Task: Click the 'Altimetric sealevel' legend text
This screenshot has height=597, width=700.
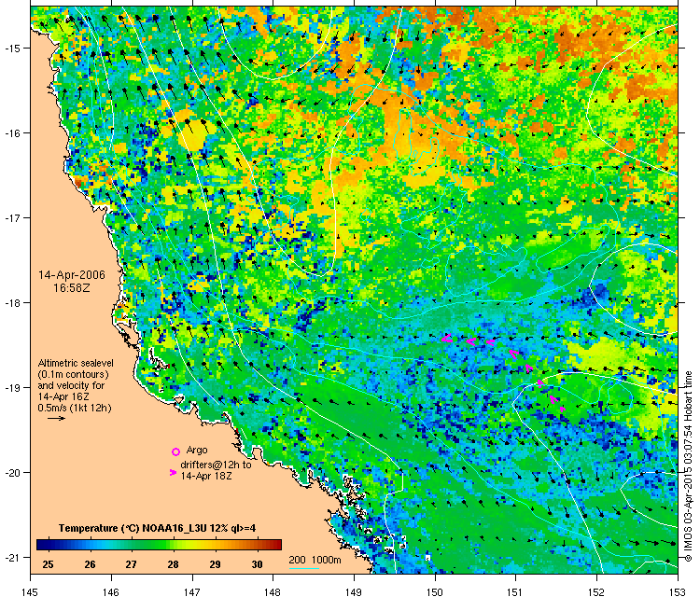Action: [x=76, y=363]
